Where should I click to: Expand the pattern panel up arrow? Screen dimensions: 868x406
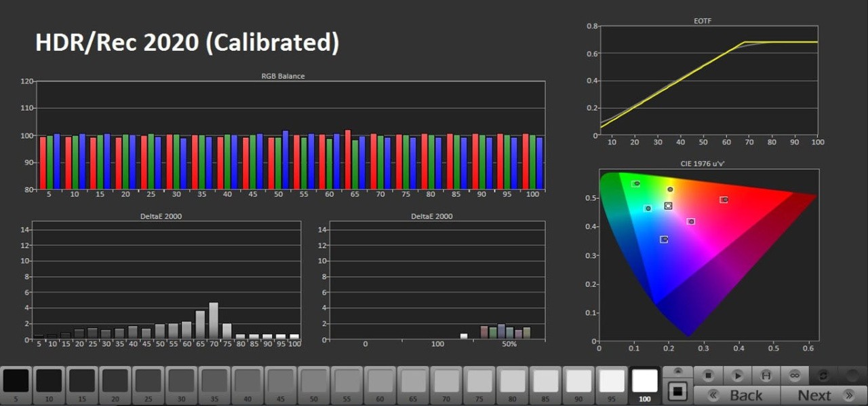[677, 372]
